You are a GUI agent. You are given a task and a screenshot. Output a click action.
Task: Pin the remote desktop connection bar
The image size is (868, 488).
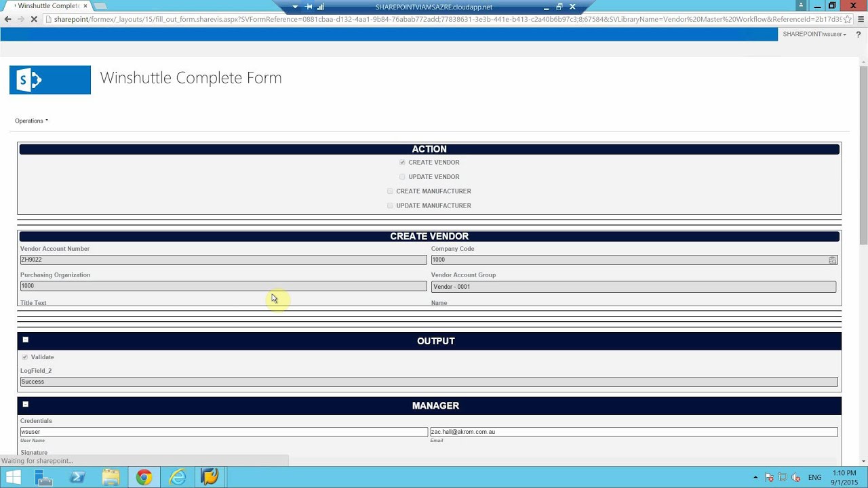click(309, 7)
